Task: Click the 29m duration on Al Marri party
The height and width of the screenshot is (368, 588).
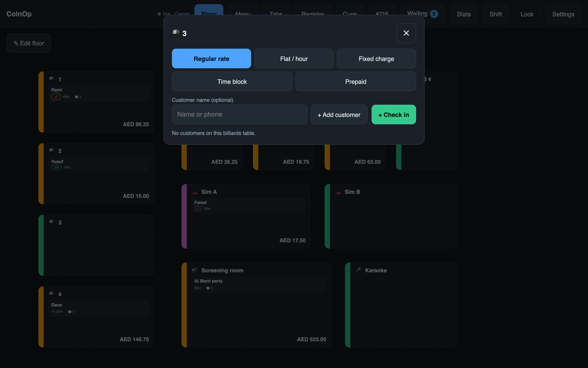Action: click(x=198, y=288)
